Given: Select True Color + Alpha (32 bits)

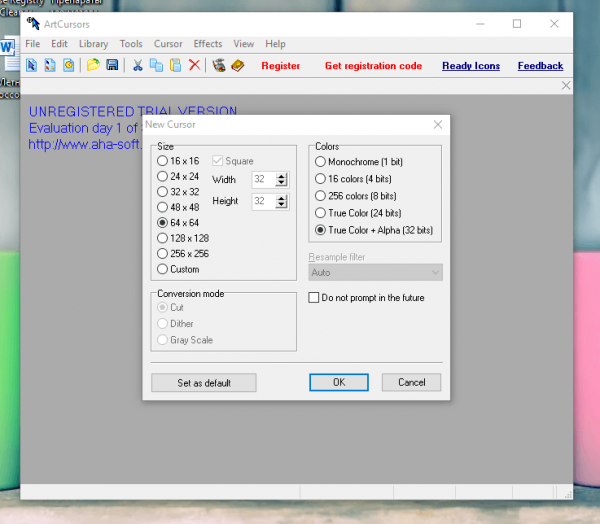Looking at the screenshot, I should [x=374, y=230].
